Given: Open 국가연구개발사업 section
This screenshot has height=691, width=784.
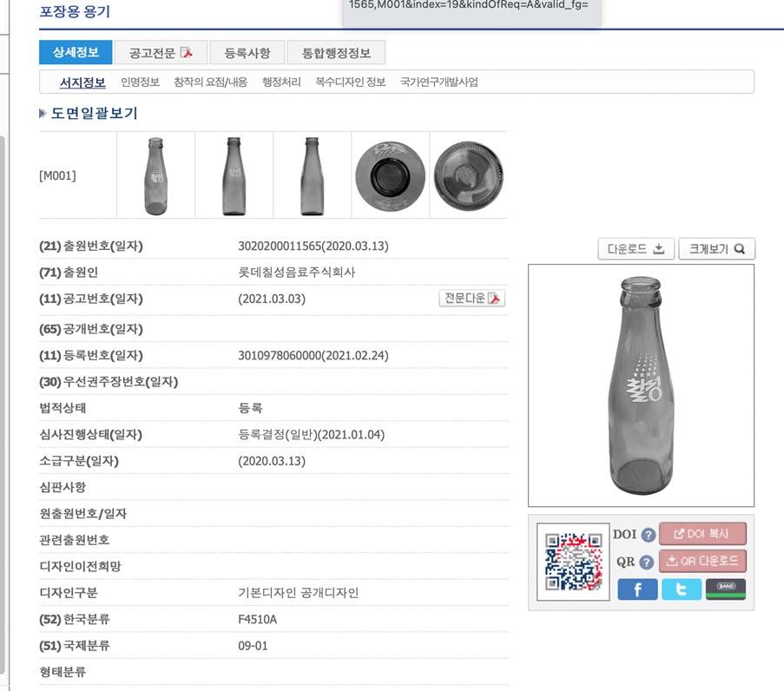Looking at the screenshot, I should 439,82.
